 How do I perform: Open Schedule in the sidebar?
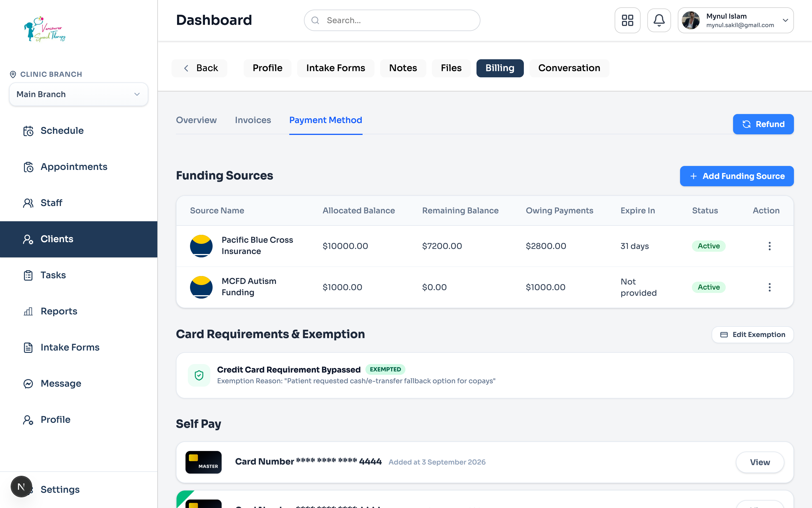coord(78,130)
